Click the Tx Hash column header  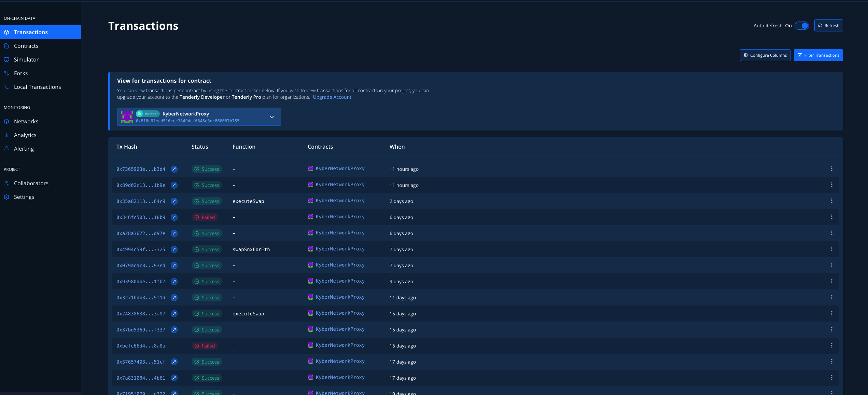pyautogui.click(x=127, y=147)
